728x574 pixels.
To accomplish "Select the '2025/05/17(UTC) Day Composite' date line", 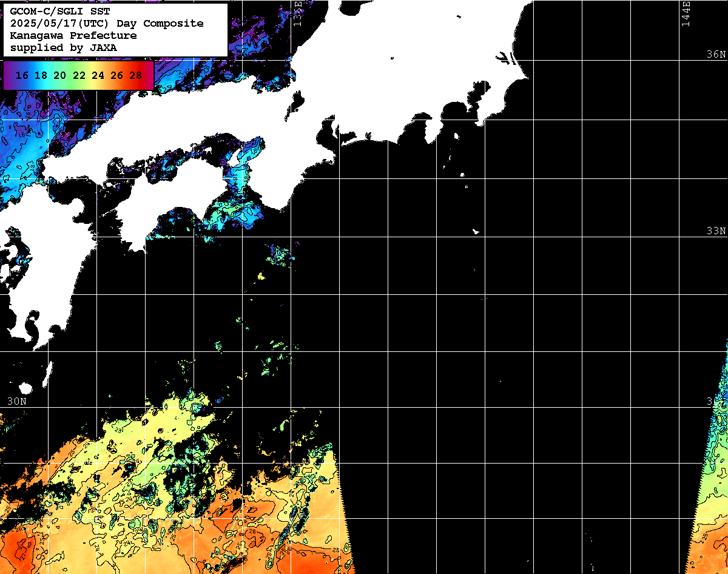I will (107, 24).
